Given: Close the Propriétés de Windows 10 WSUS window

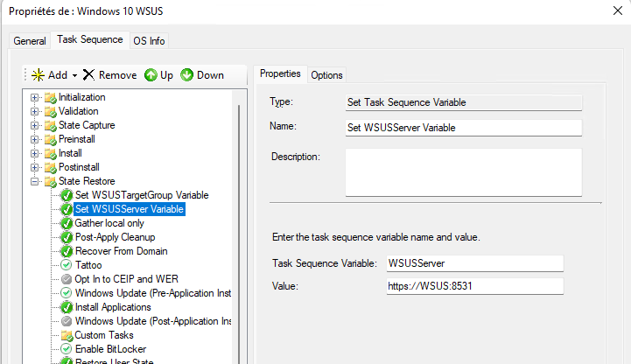Looking at the screenshot, I should click(618, 10).
